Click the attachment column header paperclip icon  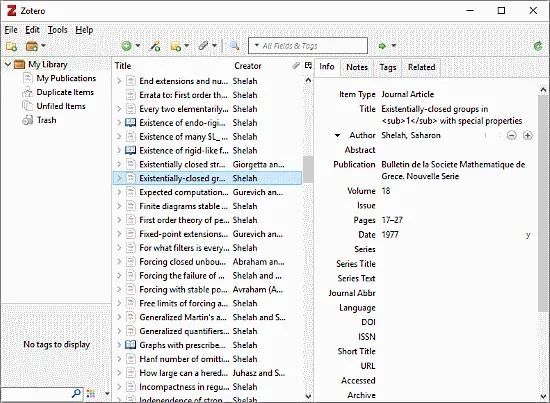[296, 66]
